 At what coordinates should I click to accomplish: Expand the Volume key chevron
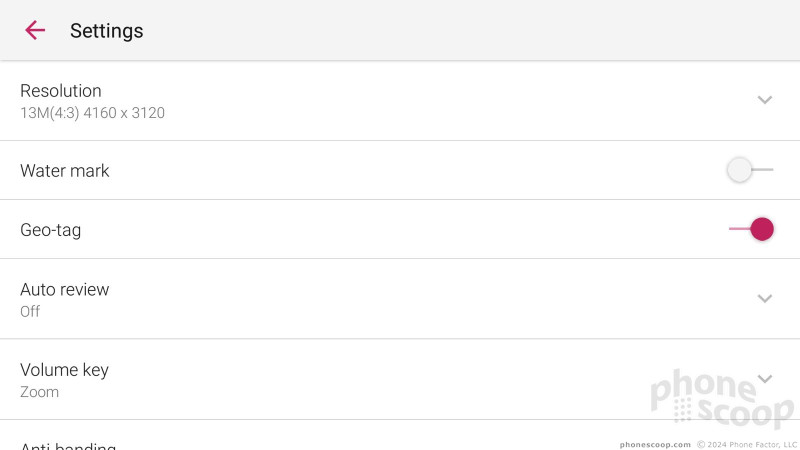tap(764, 379)
